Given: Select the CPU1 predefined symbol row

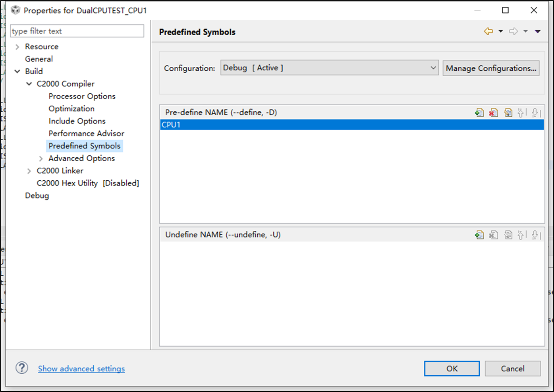Looking at the screenshot, I should pyautogui.click(x=352, y=125).
